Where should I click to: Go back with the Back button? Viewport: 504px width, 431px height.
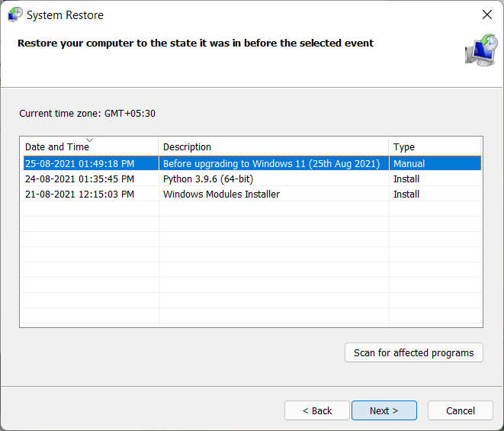coord(317,410)
